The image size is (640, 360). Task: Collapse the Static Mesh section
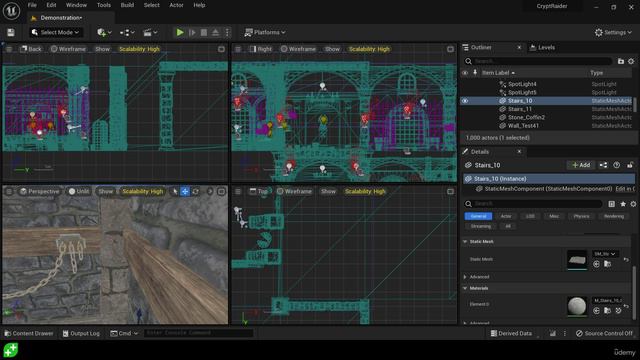[x=465, y=242]
